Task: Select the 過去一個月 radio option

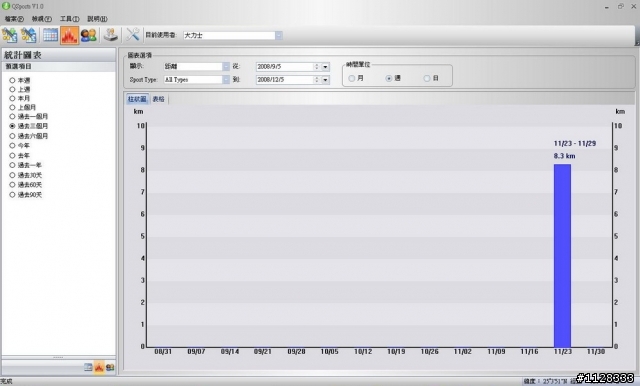Action: (x=29, y=116)
